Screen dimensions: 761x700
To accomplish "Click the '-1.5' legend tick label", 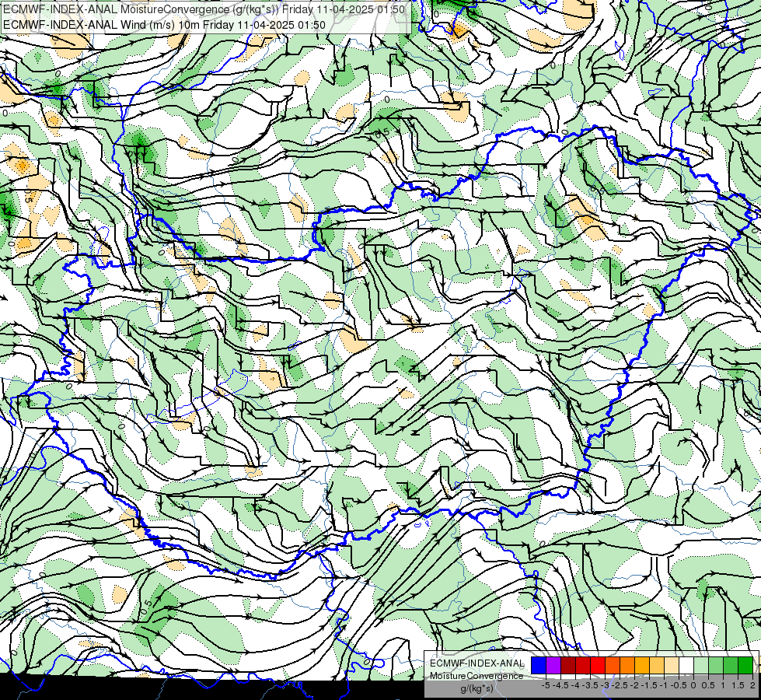I will coord(649,685).
